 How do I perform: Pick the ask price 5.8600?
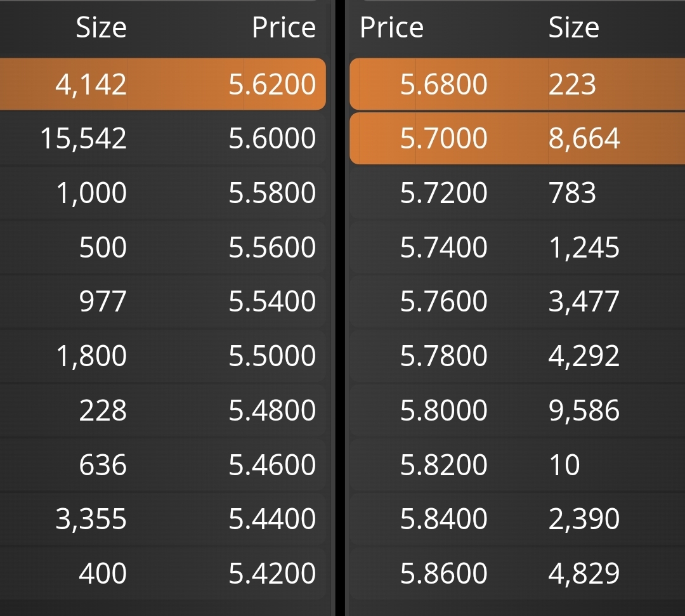click(443, 573)
